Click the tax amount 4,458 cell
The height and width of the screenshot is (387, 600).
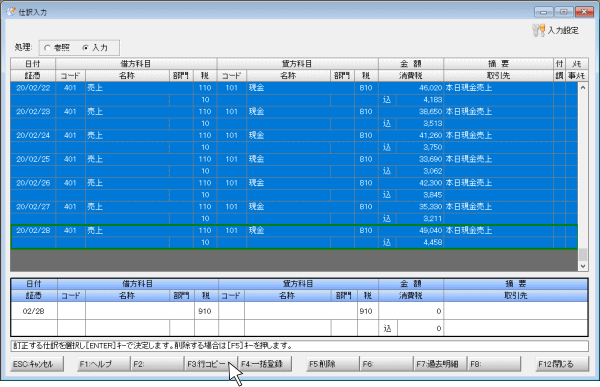pos(420,242)
